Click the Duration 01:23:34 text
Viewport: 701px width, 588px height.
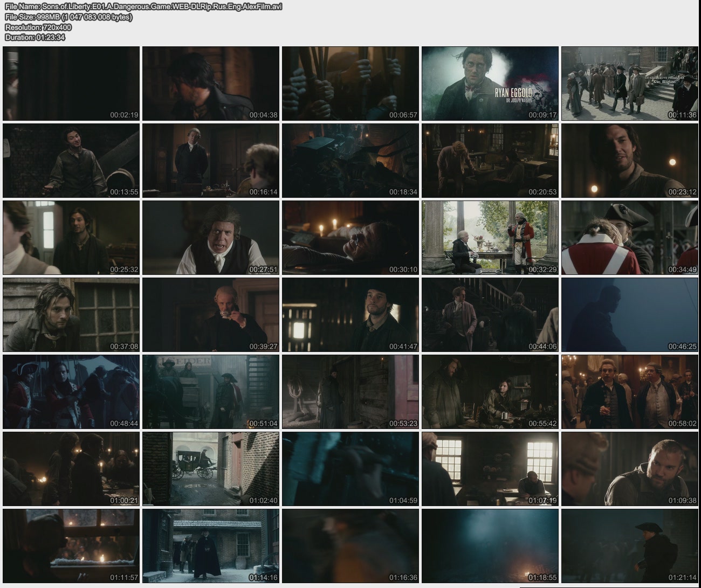(x=35, y=37)
